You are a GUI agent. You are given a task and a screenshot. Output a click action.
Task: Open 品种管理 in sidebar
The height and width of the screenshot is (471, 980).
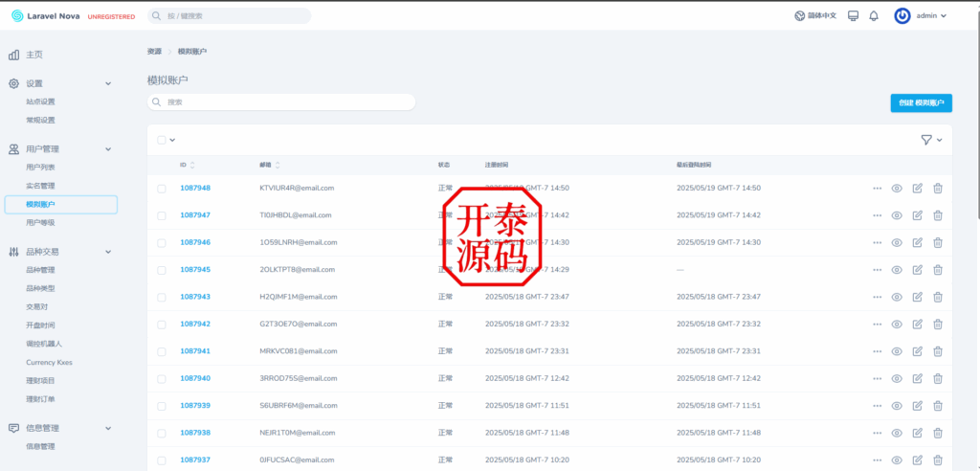click(x=40, y=270)
